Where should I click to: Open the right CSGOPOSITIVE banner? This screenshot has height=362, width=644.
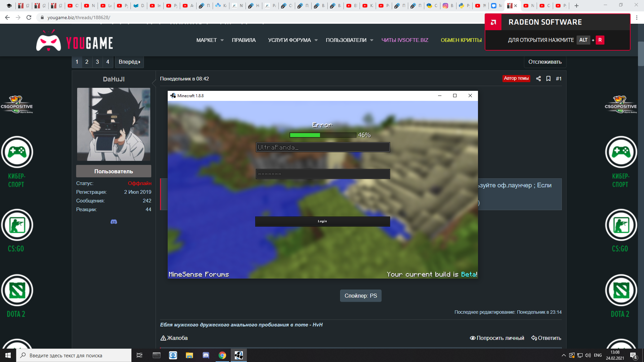click(x=621, y=104)
